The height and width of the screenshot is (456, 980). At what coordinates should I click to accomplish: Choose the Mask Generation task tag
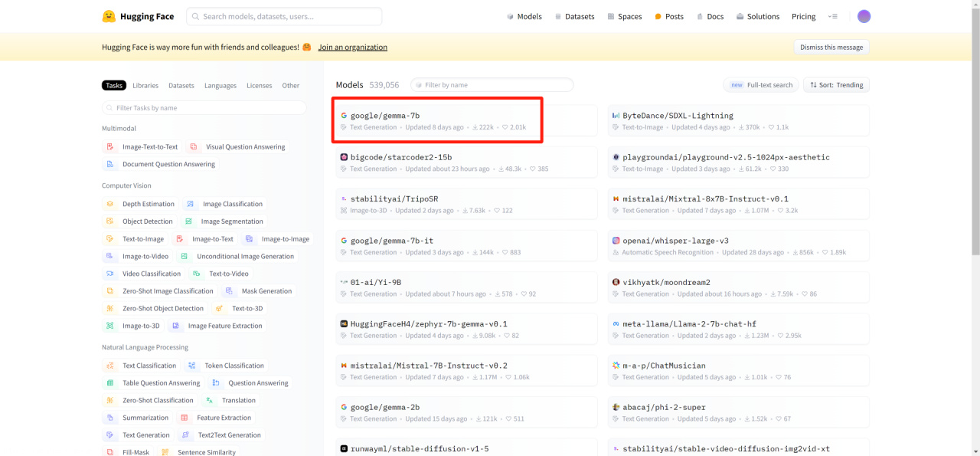pos(259,291)
